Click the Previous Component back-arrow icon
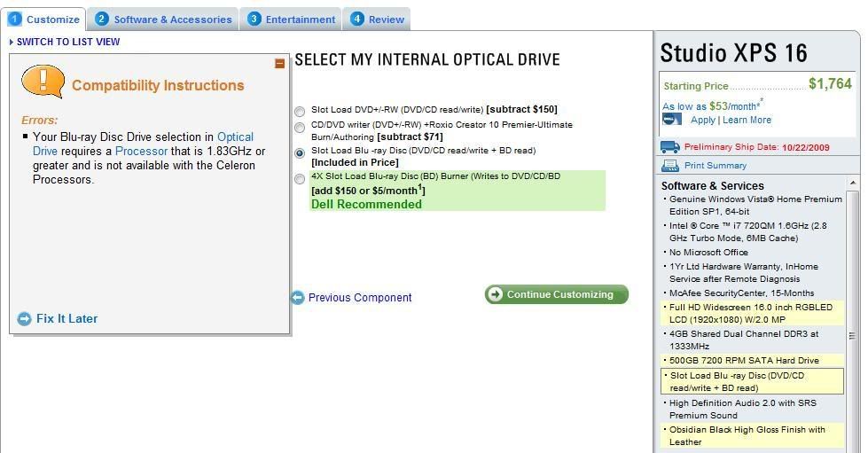The image size is (868, 453). [x=298, y=297]
